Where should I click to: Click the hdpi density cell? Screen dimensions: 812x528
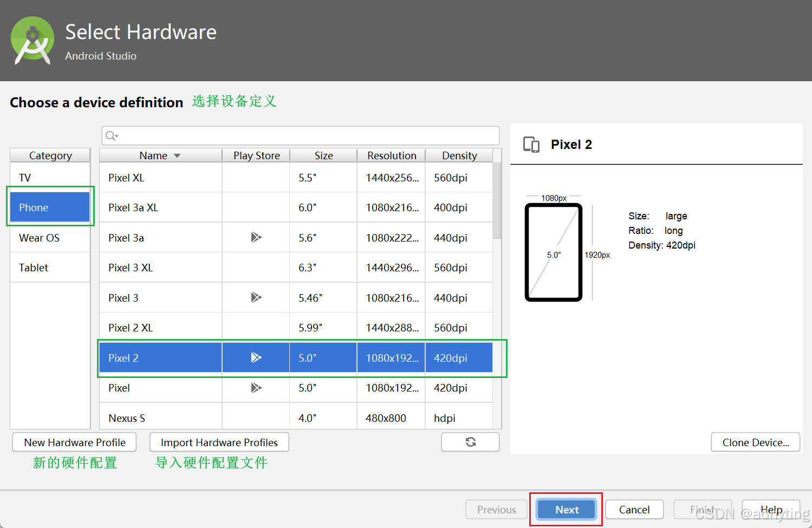pyautogui.click(x=459, y=416)
